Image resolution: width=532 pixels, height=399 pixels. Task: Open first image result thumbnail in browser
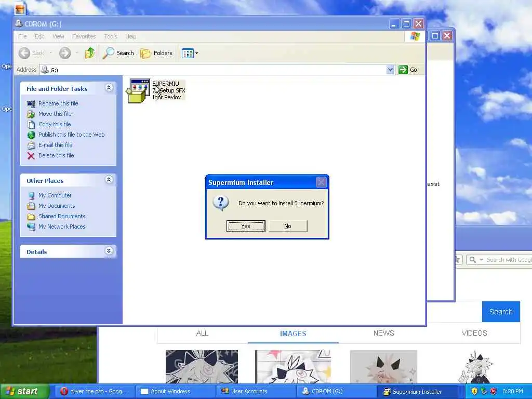click(202, 367)
